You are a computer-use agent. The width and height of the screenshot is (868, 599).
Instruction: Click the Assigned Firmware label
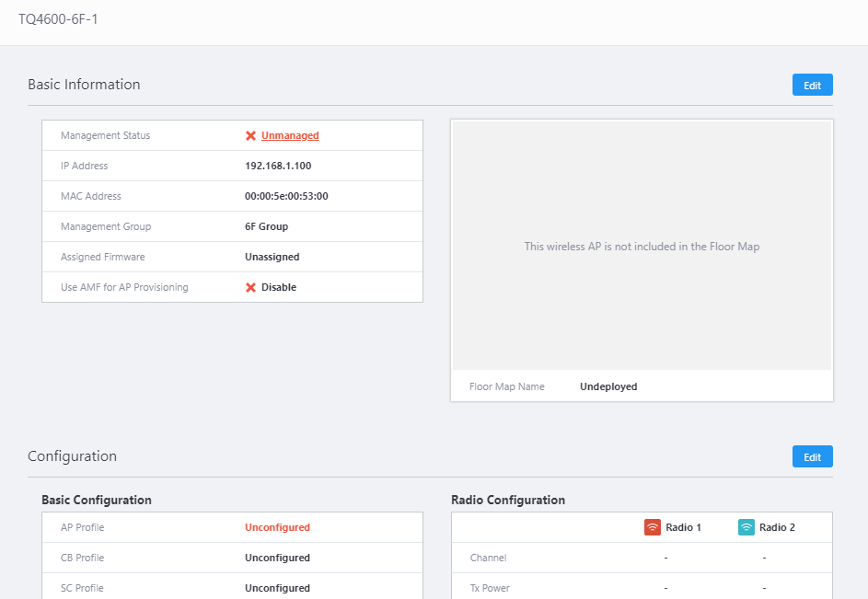102,257
